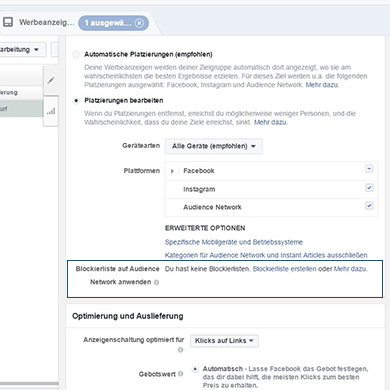Open the Gerätearten 'Alle Geräte' dropdown

coord(214,146)
